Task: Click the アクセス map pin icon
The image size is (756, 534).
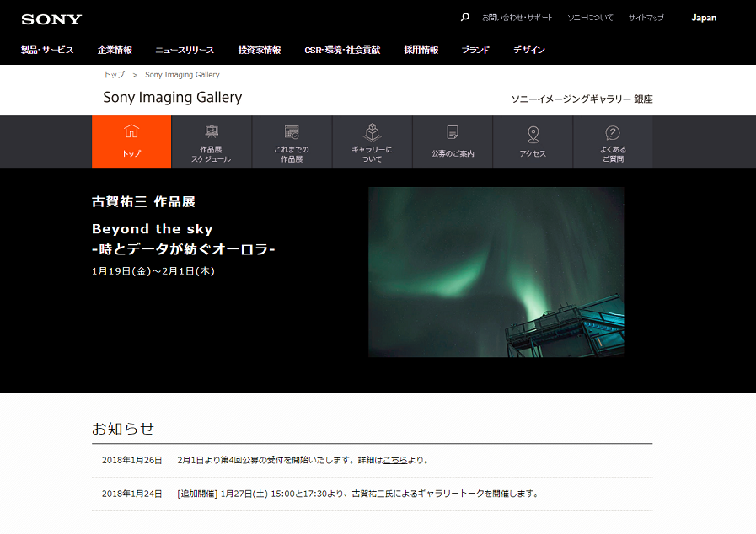Action: tap(533, 135)
